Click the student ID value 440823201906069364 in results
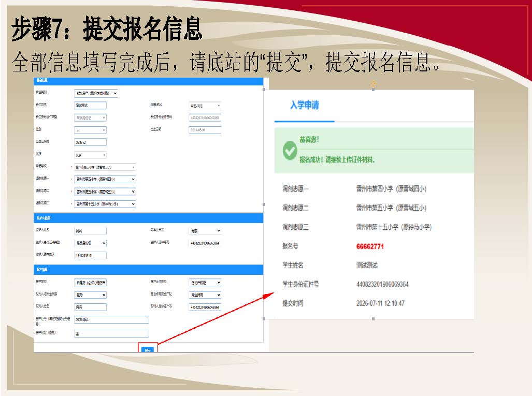 tap(382, 284)
